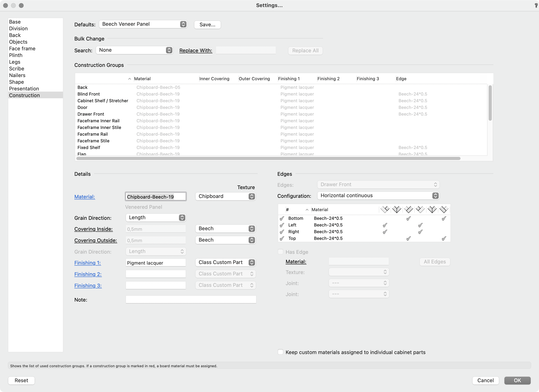The image size is (539, 392).
Task: Click the Cancel button
Action: (x=485, y=380)
